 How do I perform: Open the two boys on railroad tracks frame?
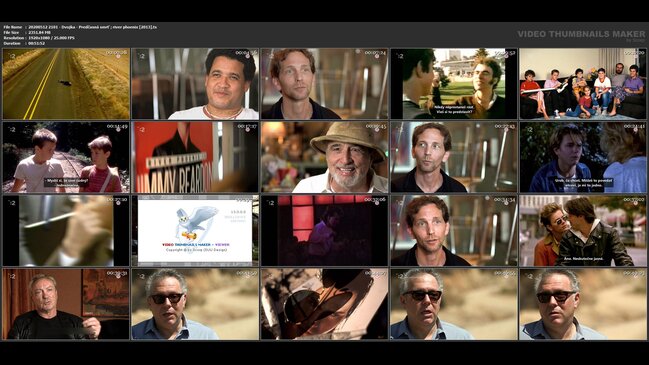click(x=66, y=157)
